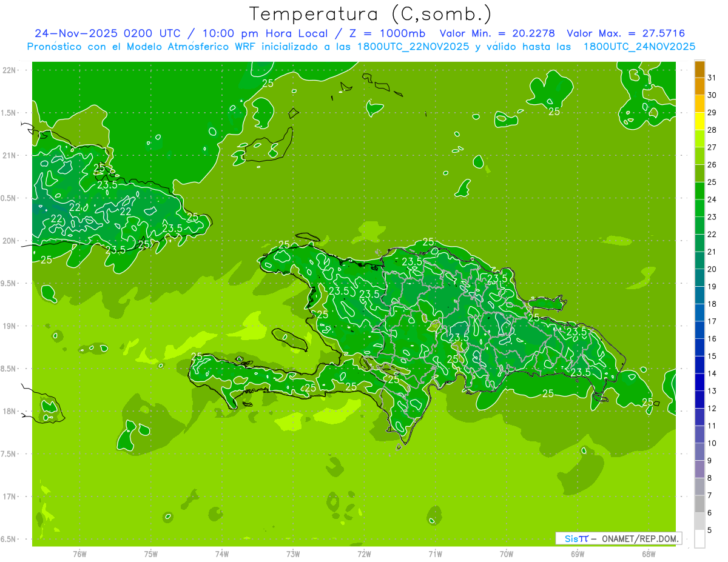Click the 'Valor Max. = 27.5716' text
Screen dimensions: 728x562
click(x=625, y=33)
